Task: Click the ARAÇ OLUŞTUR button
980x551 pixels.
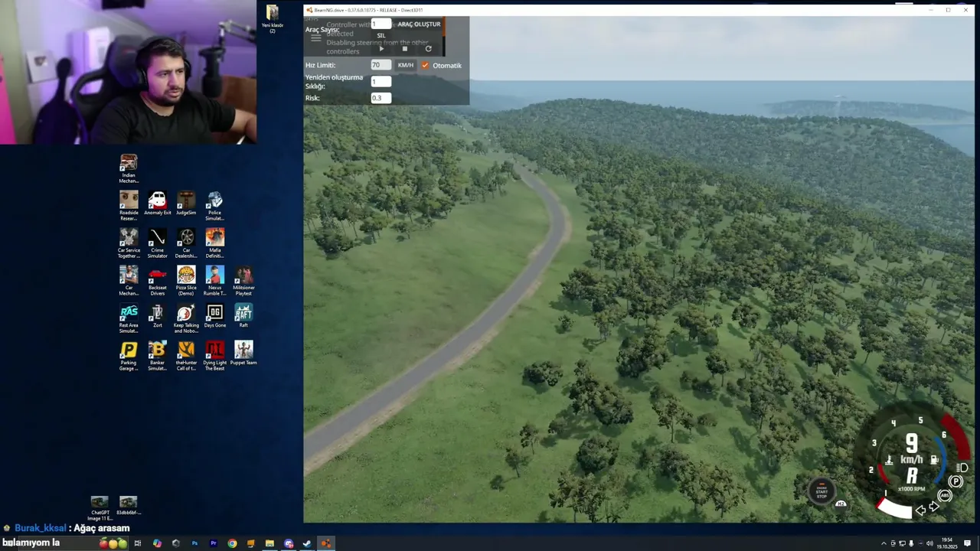Action: tap(419, 24)
